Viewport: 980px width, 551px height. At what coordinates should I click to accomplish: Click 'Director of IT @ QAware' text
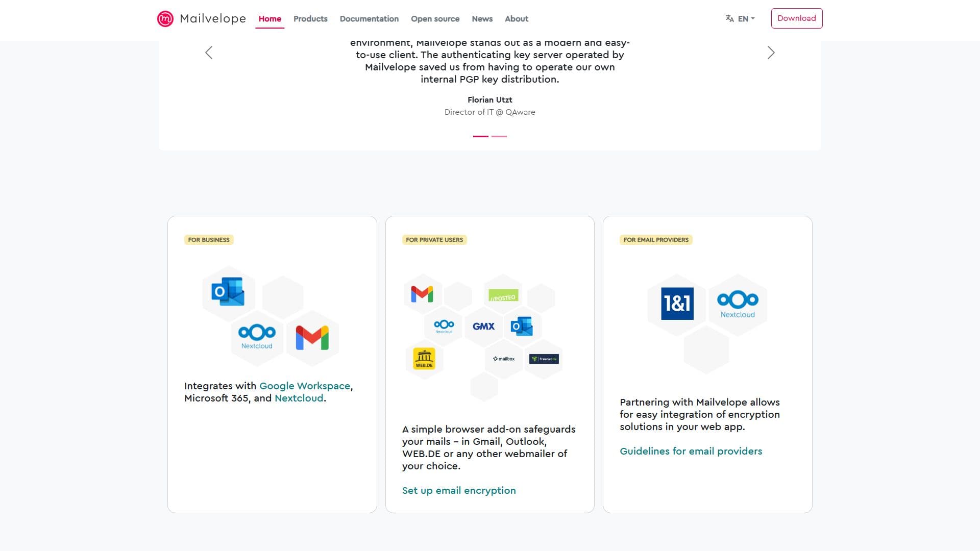coord(490,112)
